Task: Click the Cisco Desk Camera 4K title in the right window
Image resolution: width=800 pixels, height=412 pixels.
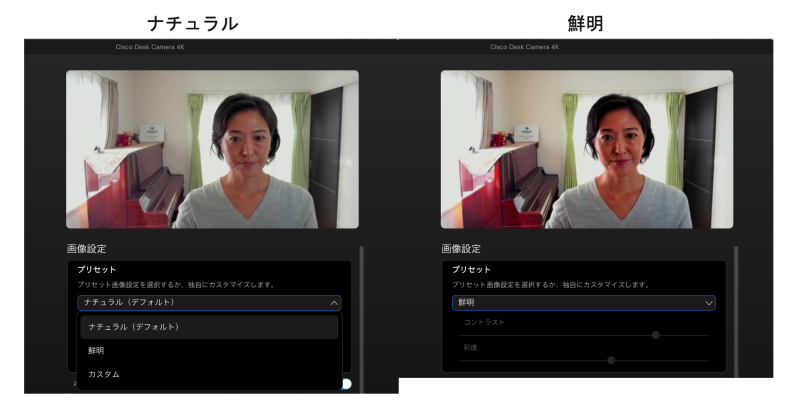Action: tap(524, 47)
